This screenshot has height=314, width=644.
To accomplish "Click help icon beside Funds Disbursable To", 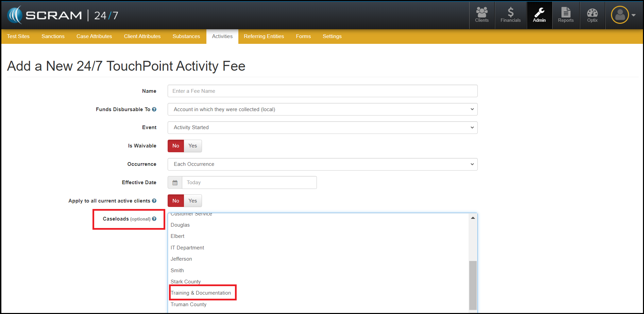I will coord(154,109).
